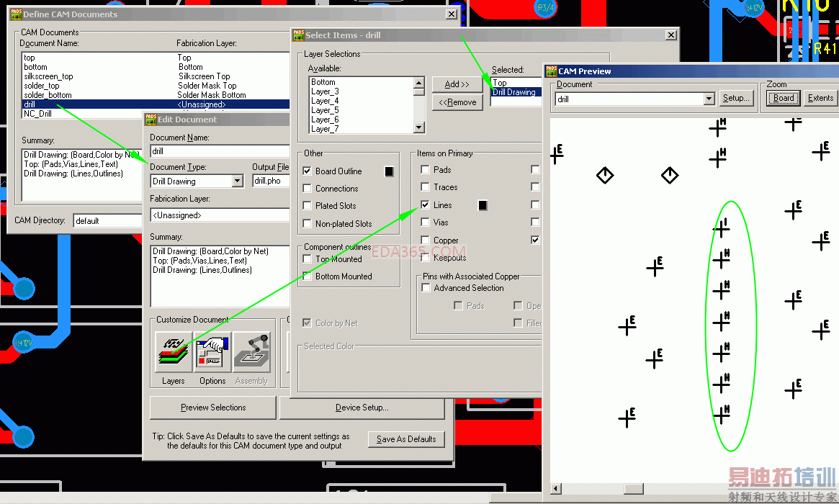Click PADS icon in CAM Preview title

[551, 71]
